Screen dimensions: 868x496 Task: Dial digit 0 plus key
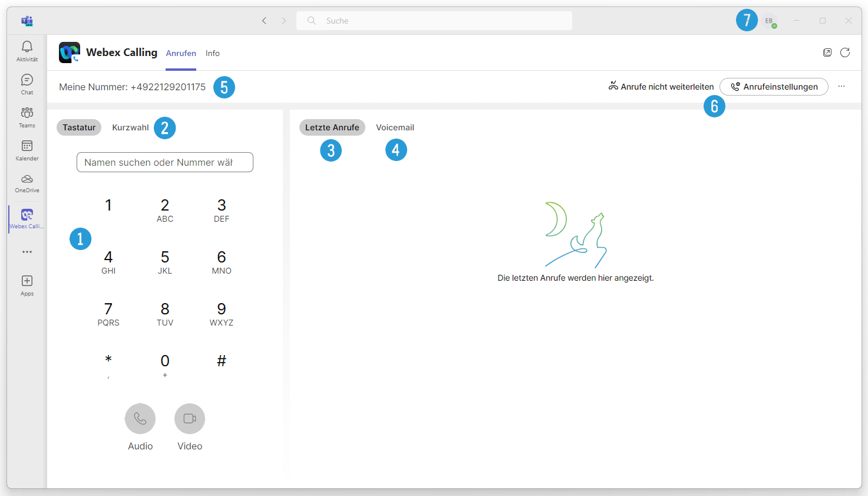[x=165, y=364]
